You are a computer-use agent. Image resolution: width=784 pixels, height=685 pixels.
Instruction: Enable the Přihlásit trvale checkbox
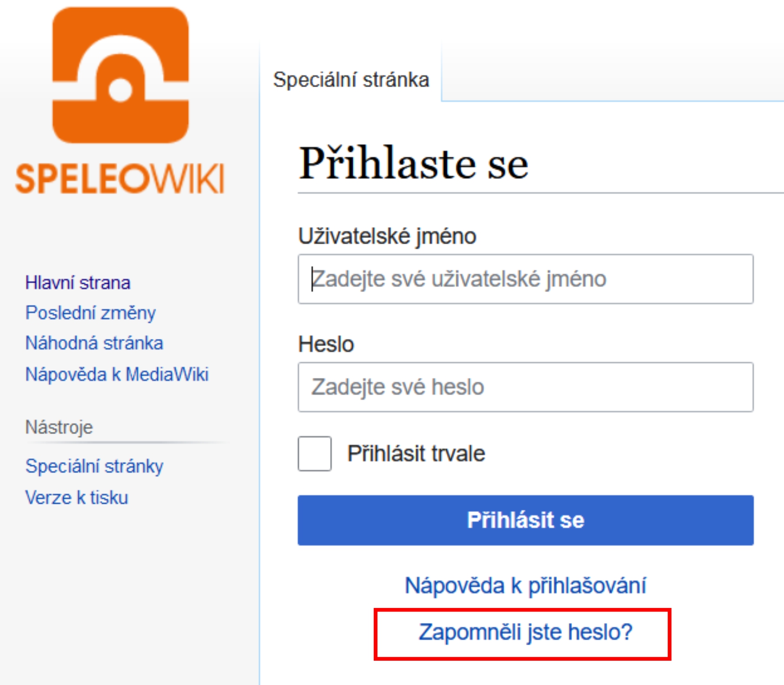pos(315,454)
